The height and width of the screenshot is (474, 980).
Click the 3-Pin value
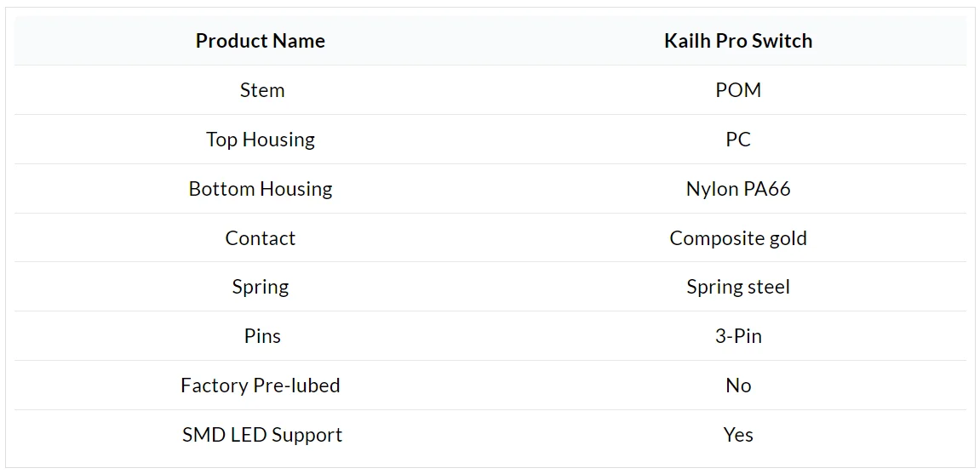pos(737,336)
